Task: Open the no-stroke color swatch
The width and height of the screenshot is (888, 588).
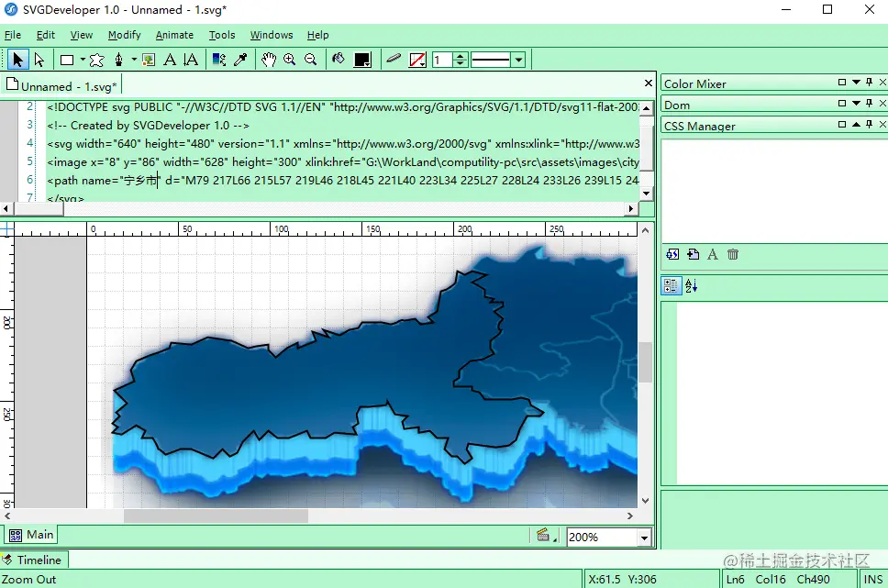Action: (x=418, y=60)
